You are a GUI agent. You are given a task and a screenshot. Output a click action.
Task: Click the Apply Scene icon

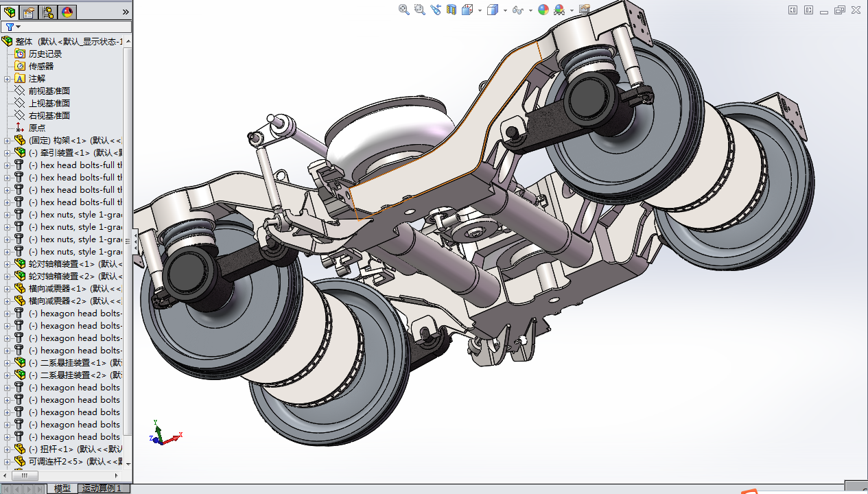pos(559,10)
